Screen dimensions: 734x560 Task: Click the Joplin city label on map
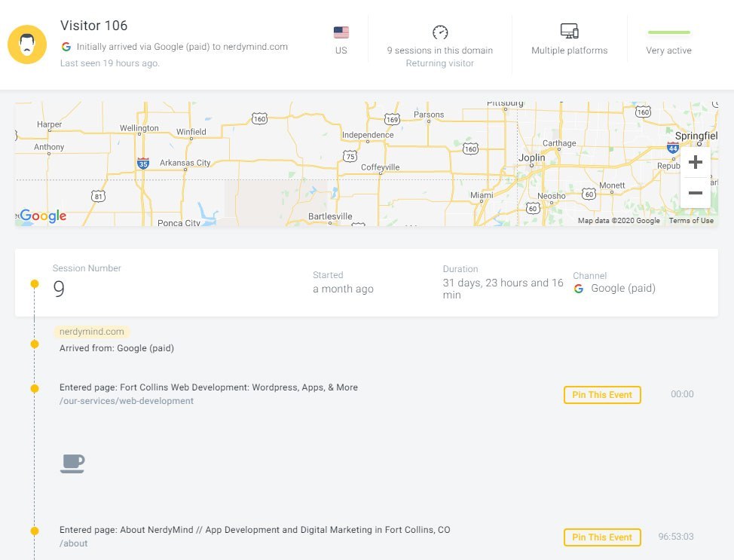(532, 158)
